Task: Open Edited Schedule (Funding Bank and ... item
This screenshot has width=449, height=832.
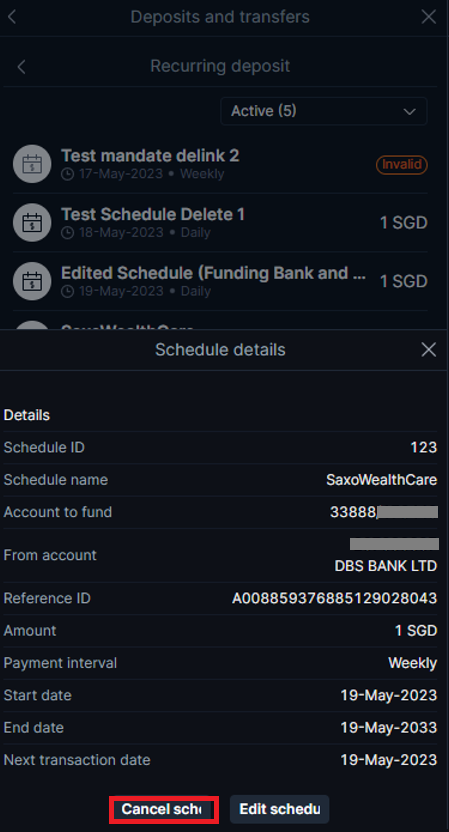Action: 220,281
